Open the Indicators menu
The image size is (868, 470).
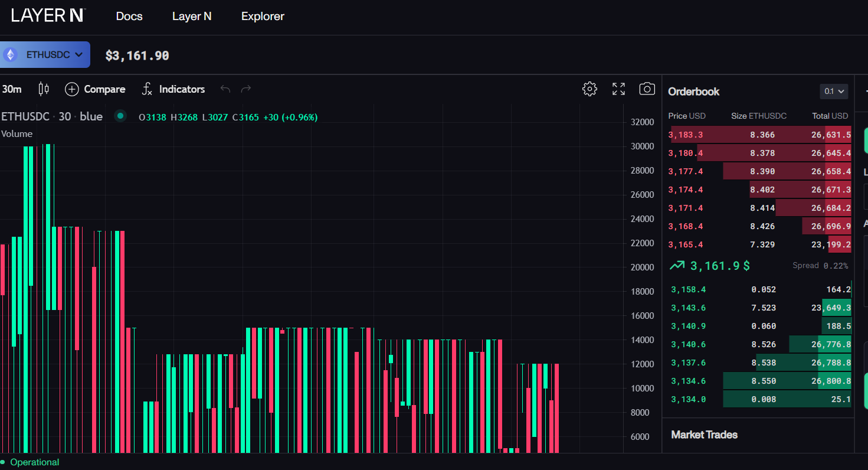(173, 89)
